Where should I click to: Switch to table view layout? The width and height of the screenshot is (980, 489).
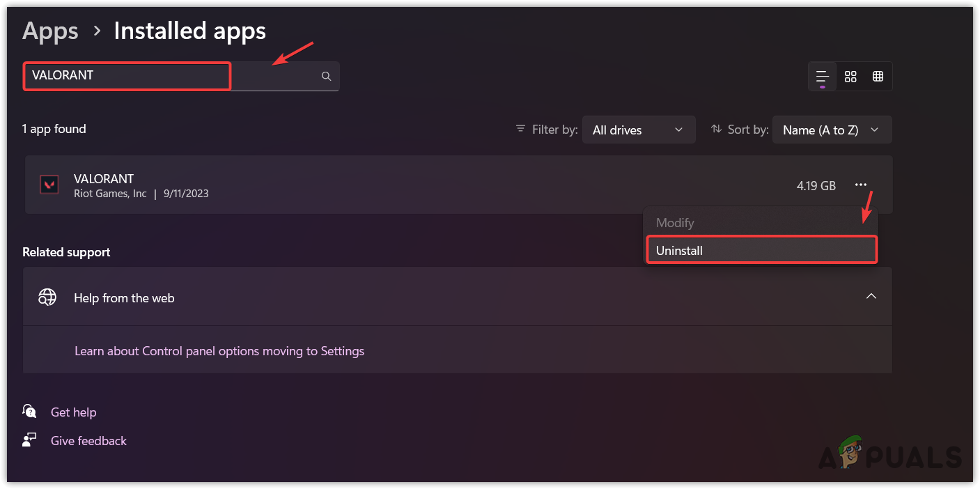point(878,77)
